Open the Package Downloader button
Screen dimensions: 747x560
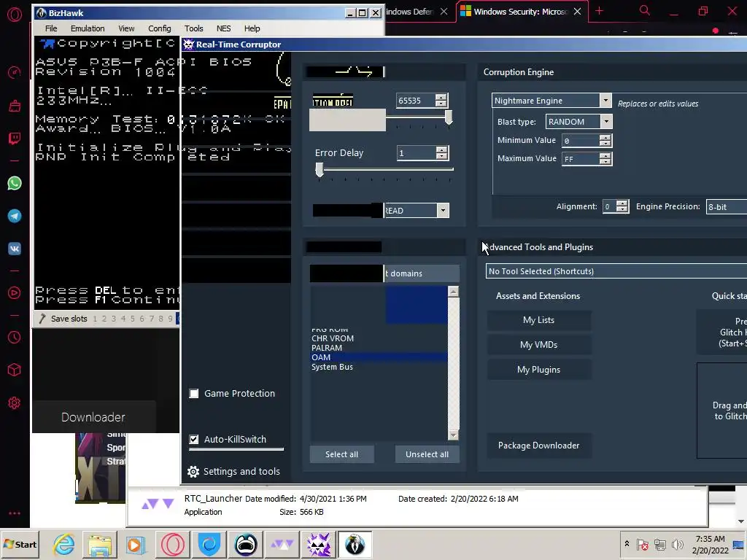tap(539, 446)
